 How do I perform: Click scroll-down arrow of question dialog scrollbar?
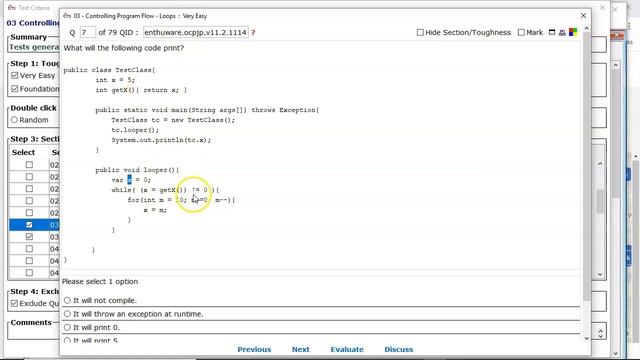point(587,338)
